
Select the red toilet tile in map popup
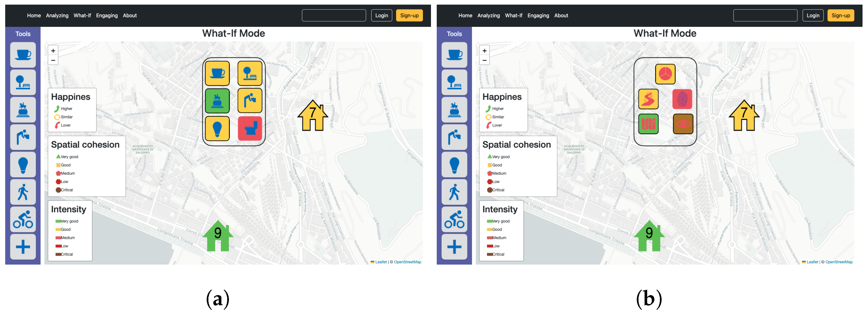(250, 129)
